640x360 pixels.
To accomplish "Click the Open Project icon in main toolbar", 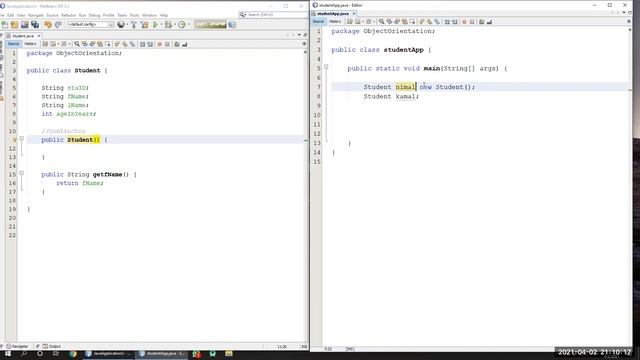I will [x=25, y=25].
